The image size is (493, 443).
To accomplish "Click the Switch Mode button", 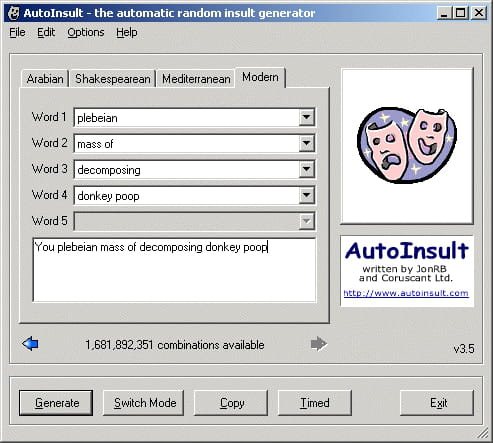I will pos(144,403).
